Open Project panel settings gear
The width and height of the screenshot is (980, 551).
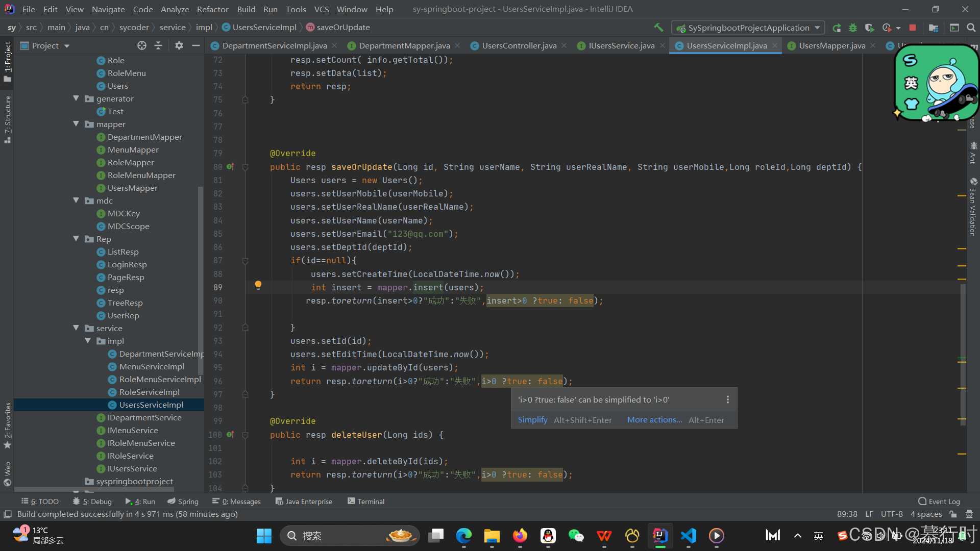click(x=179, y=45)
